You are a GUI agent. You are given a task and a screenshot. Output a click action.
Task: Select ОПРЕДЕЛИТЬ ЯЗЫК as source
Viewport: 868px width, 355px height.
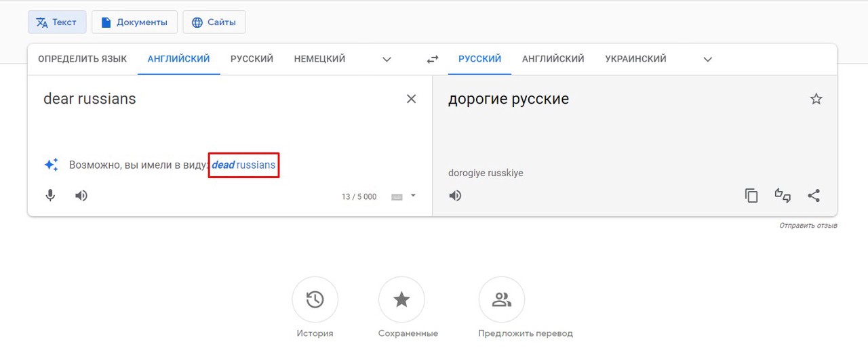(82, 59)
